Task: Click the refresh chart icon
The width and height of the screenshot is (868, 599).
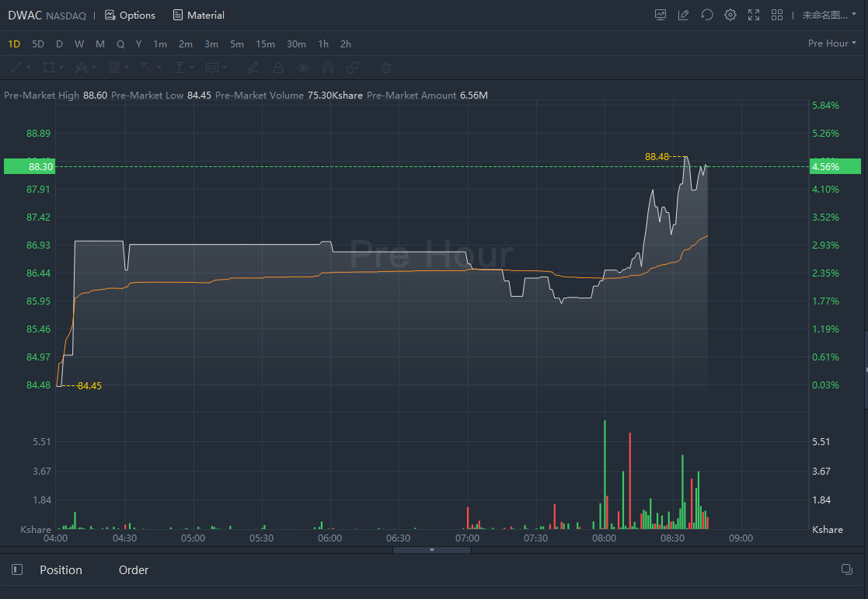Action: tap(707, 15)
